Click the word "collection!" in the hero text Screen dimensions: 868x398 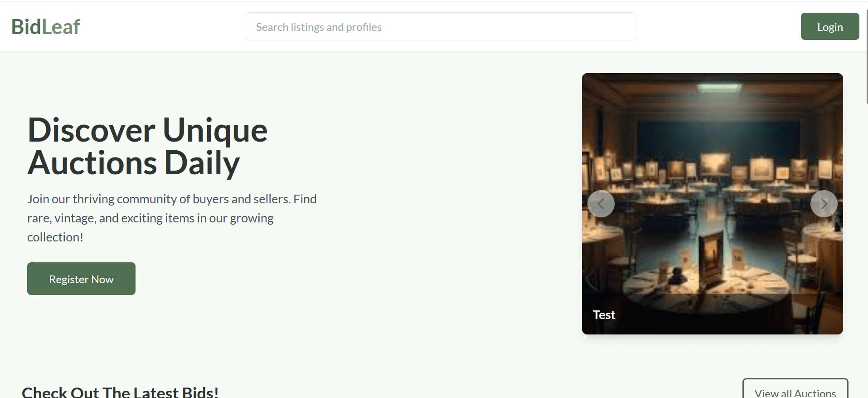55,237
